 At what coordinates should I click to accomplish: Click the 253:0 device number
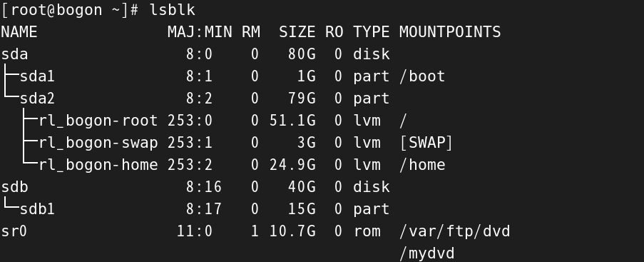[190, 121]
